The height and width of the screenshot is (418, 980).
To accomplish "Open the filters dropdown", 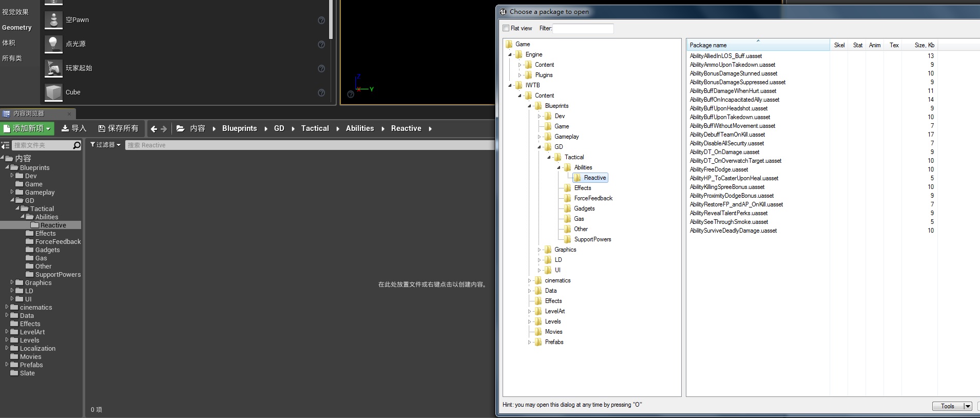I will tap(105, 145).
